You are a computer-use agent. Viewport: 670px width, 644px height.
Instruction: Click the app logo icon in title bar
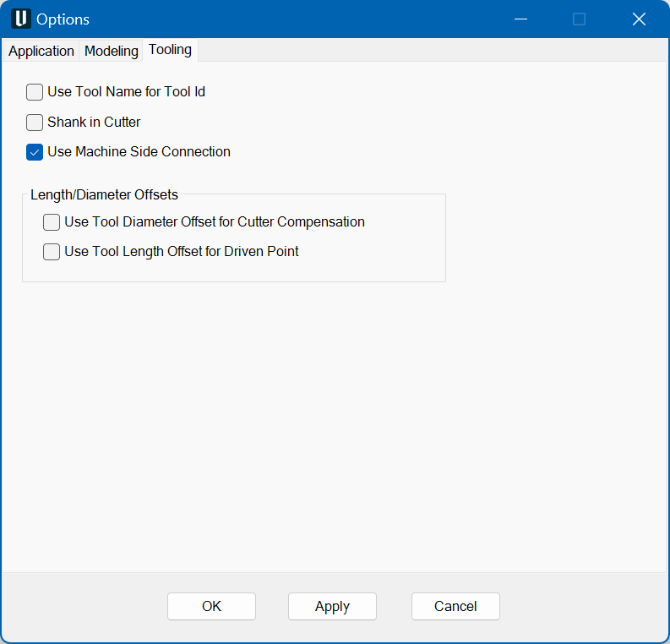tap(20, 19)
